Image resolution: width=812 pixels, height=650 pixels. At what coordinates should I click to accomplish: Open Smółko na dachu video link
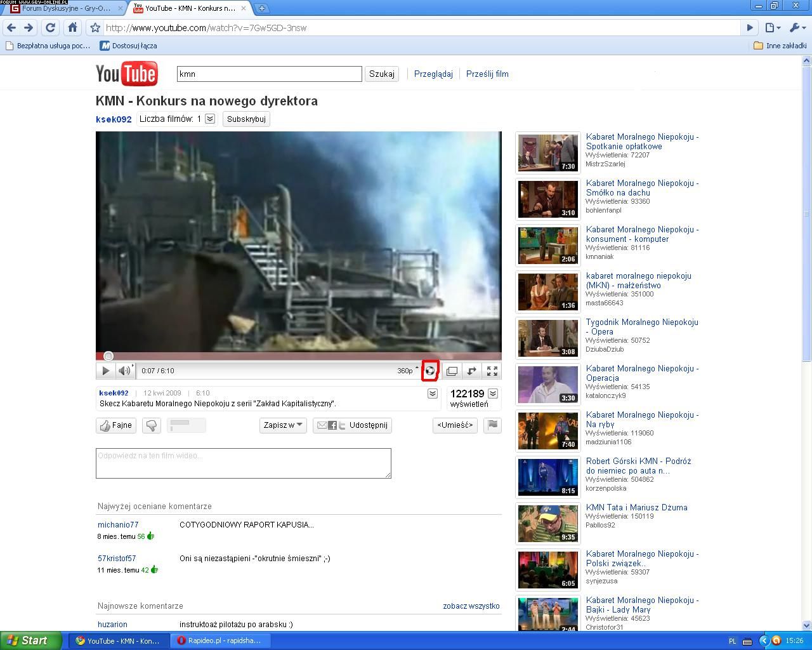642,188
